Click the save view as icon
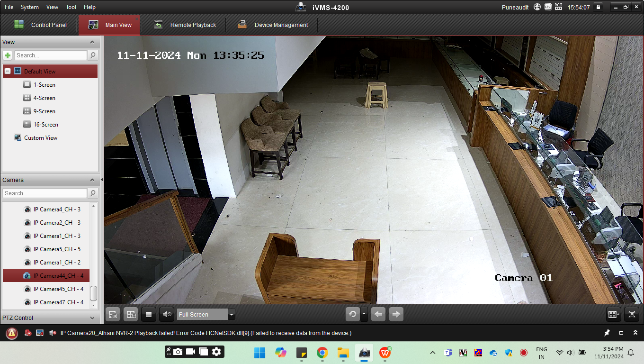644x364 pixels. coord(131,314)
